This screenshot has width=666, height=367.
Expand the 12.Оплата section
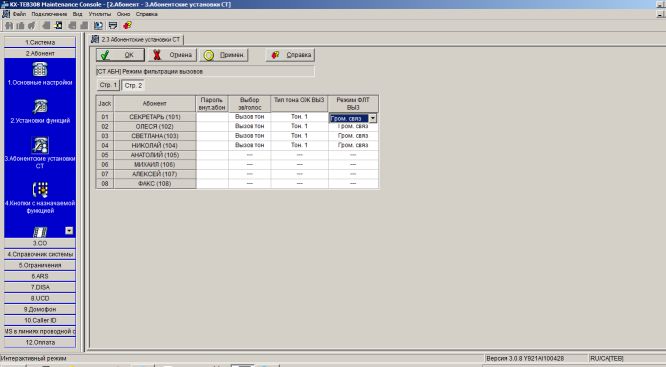coord(40,342)
